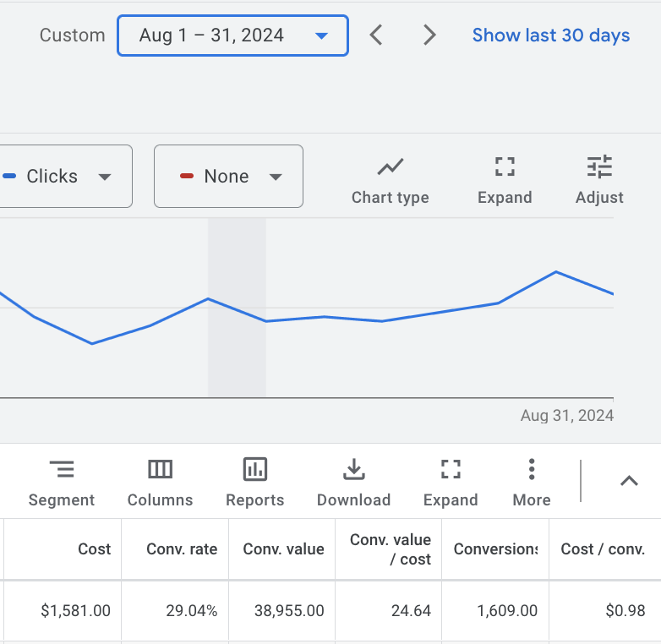Open the More options menu
Viewport: 661px width, 644px height.
(x=531, y=483)
